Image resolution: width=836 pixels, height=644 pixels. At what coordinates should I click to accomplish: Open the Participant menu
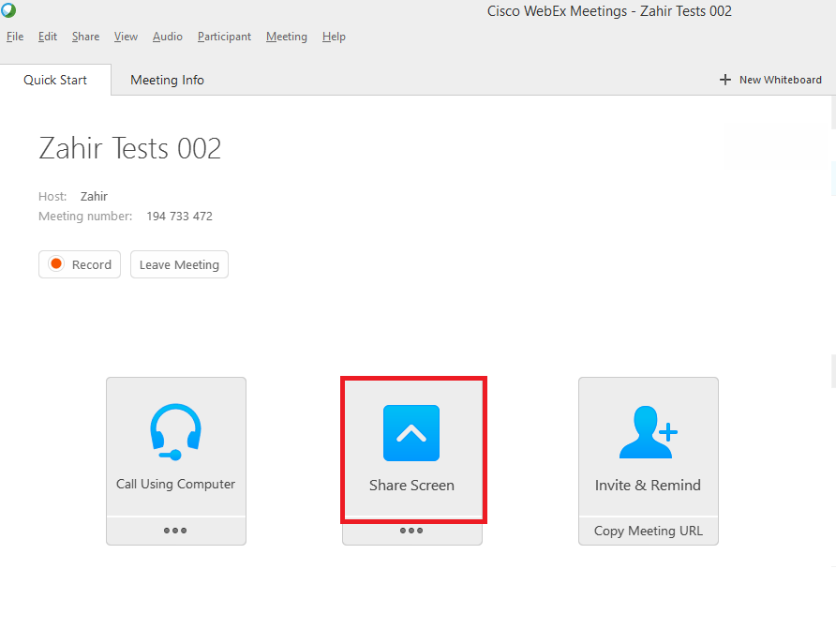[224, 37]
